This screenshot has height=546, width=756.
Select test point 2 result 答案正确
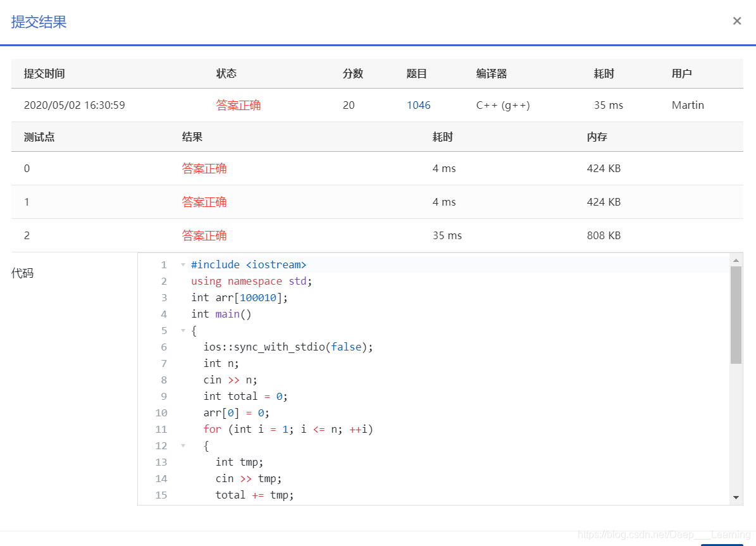pos(204,235)
